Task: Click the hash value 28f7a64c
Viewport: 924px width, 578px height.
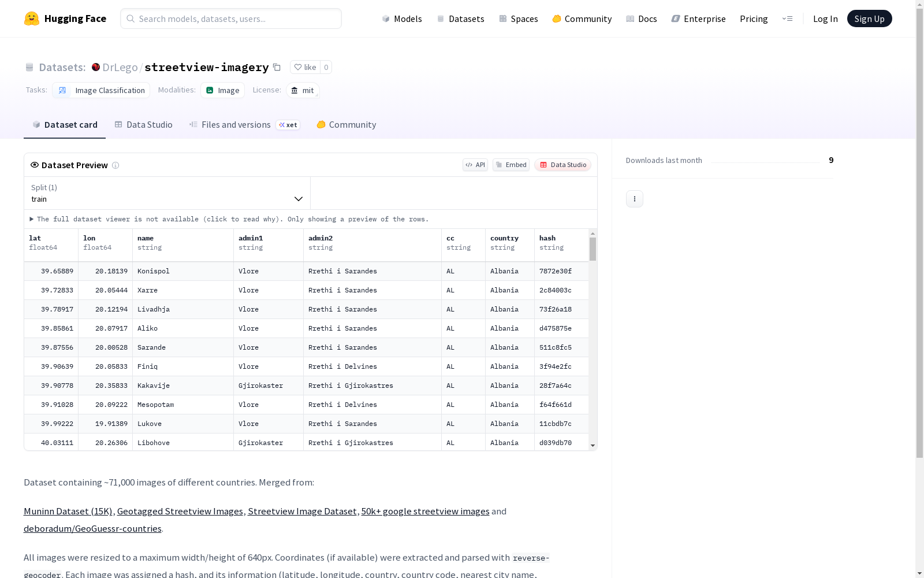Action: pos(556,386)
